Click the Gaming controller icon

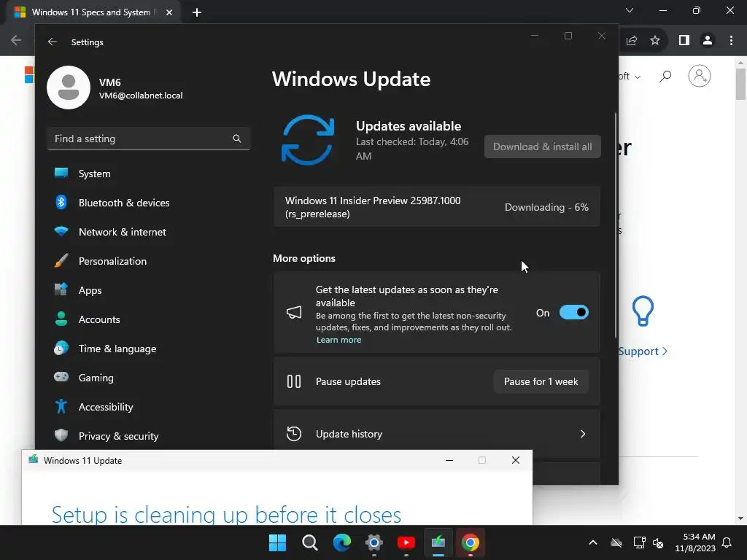click(61, 377)
